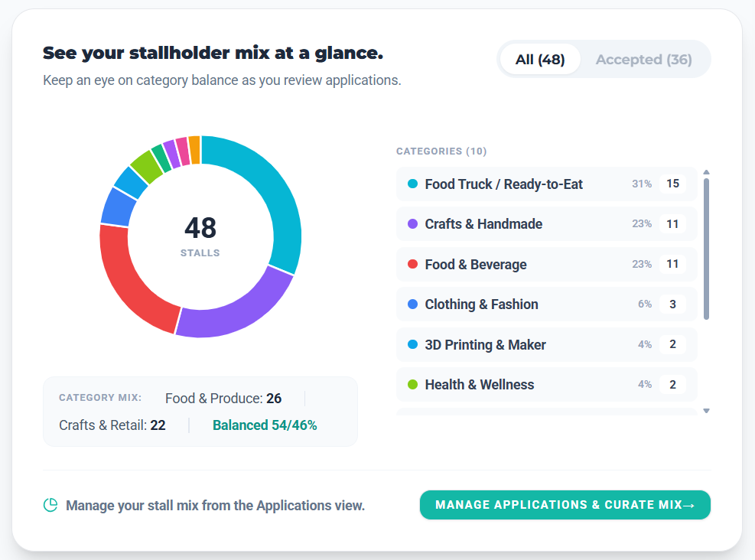
Task: Click the scroll-down arrow of categories list
Action: coord(706,411)
